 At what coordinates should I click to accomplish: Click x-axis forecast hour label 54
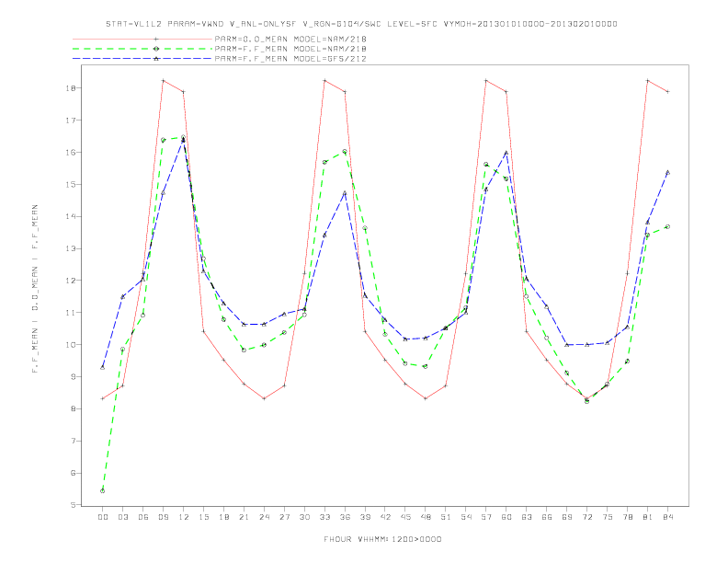466,517
